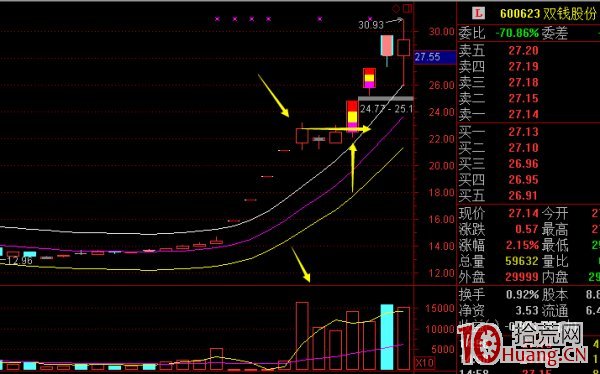Click the 涨跌 value 0.57
This screenshot has width=600, height=374.
pyautogui.click(x=526, y=230)
